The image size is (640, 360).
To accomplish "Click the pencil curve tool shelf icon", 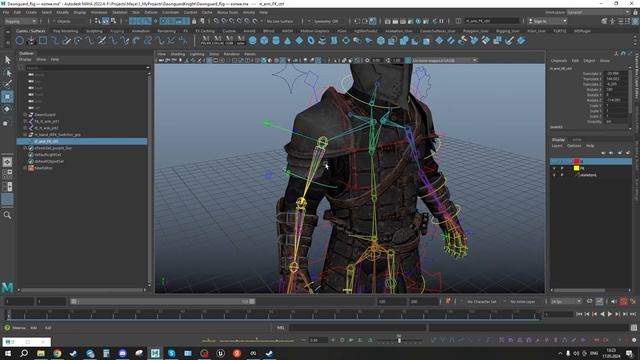I will (66, 40).
